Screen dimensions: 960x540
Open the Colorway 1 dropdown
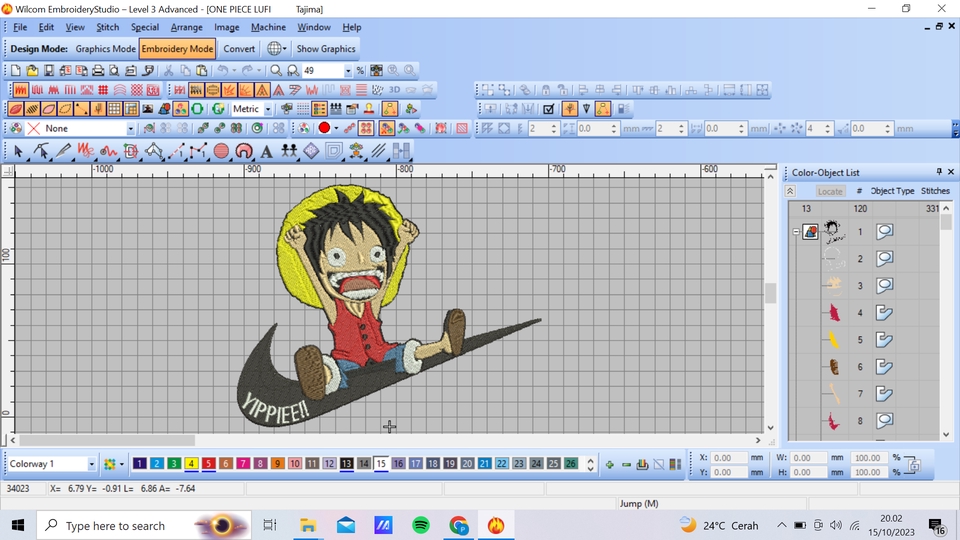pyautogui.click(x=91, y=464)
